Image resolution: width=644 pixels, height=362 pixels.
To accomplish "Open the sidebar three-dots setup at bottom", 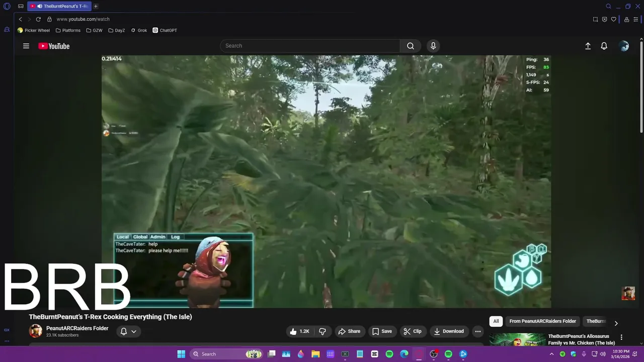I will point(7,340).
